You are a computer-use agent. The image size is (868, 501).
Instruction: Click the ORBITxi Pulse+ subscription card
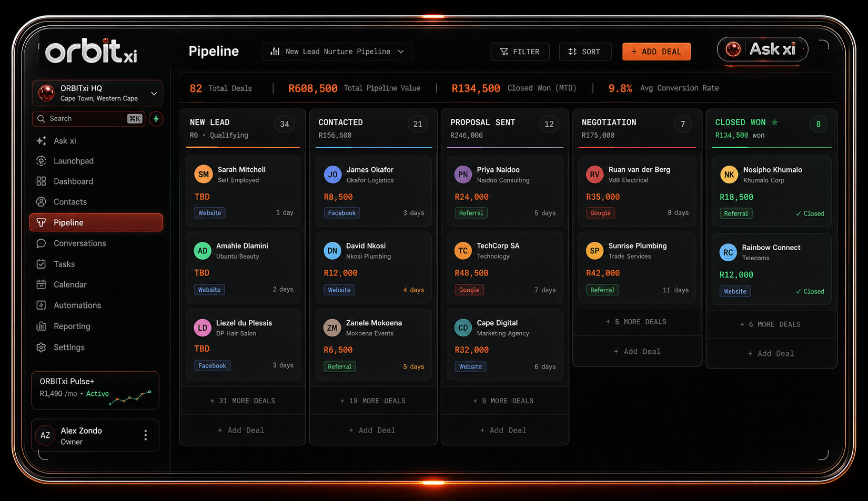pyautogui.click(x=95, y=391)
